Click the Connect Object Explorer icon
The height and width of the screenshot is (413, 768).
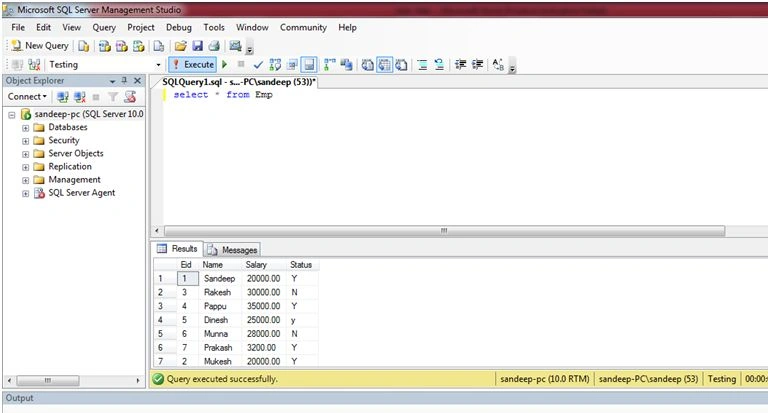pos(62,97)
